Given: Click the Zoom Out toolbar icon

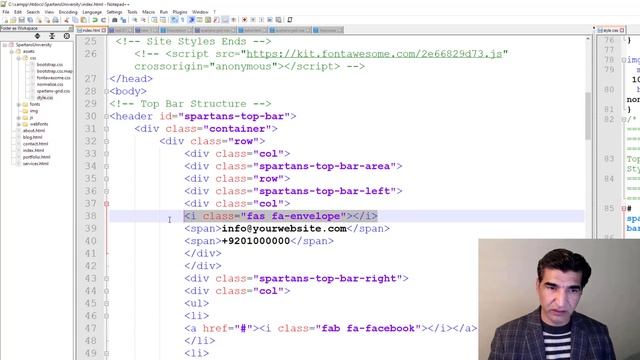Looking at the screenshot, I should (x=143, y=20).
